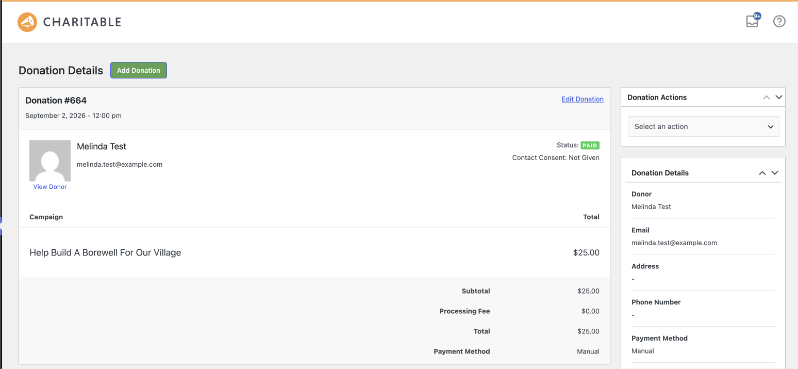Click Manual value in the summary table
The width and height of the screenshot is (798, 369).
(x=588, y=351)
